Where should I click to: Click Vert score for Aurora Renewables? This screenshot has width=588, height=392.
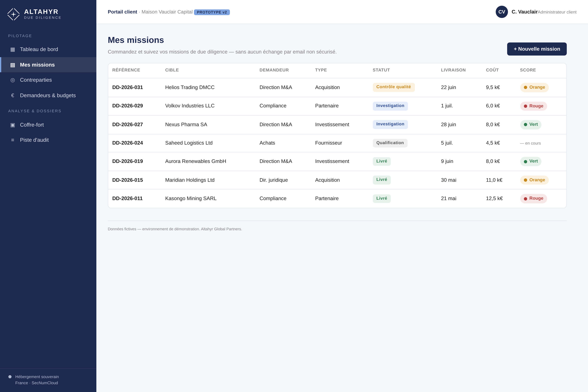coord(531,161)
